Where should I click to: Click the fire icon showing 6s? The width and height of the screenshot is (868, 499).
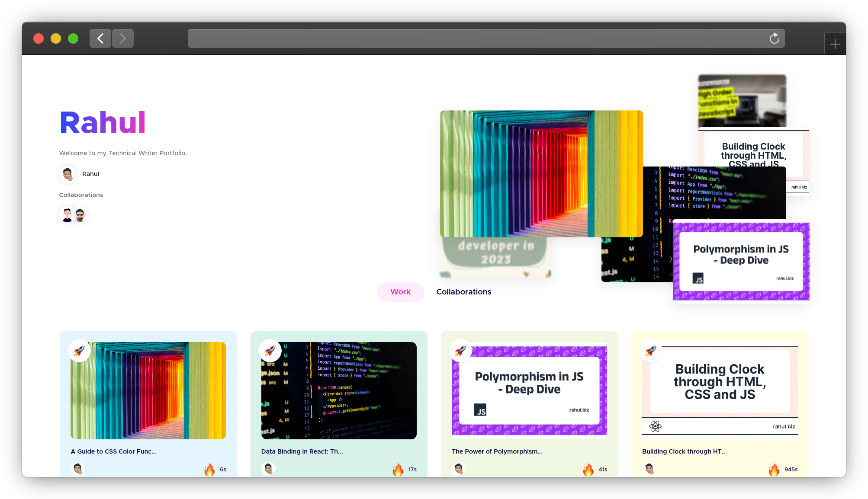(x=209, y=470)
